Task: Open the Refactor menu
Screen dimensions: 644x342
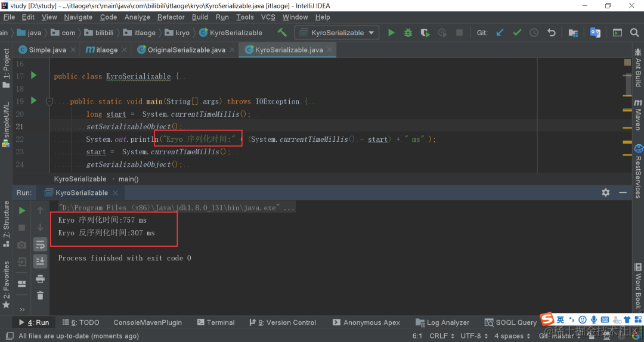Action: tap(171, 17)
